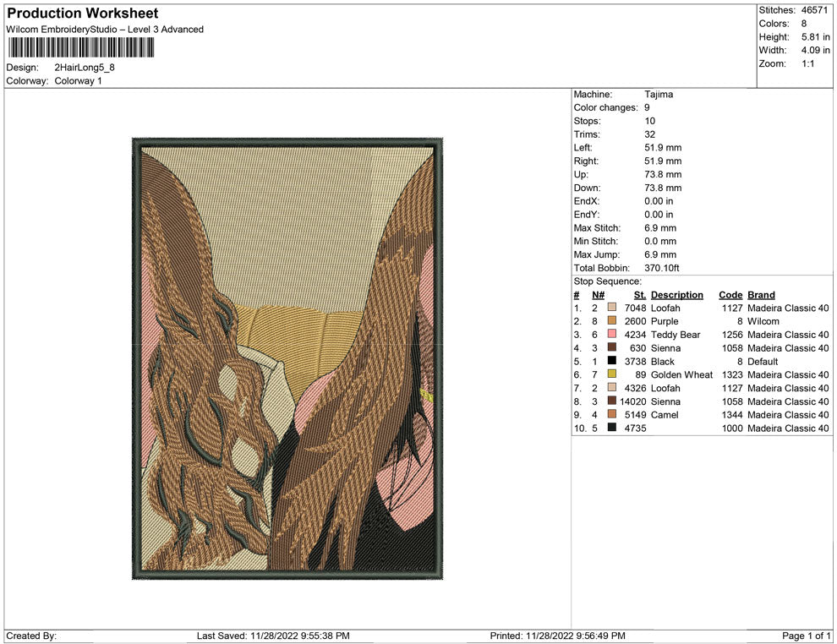Click the stitch count 46571
Image resolution: width=837 pixels, height=644 pixels.
(x=814, y=10)
